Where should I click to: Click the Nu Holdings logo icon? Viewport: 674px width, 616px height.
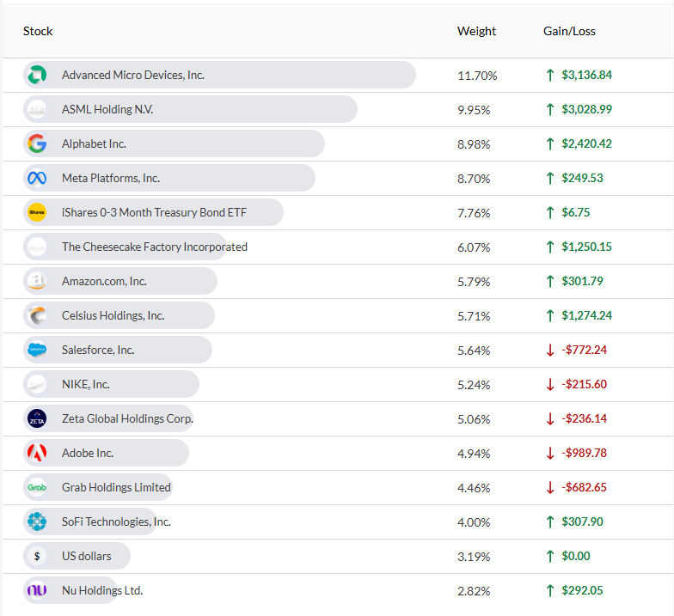(37, 590)
